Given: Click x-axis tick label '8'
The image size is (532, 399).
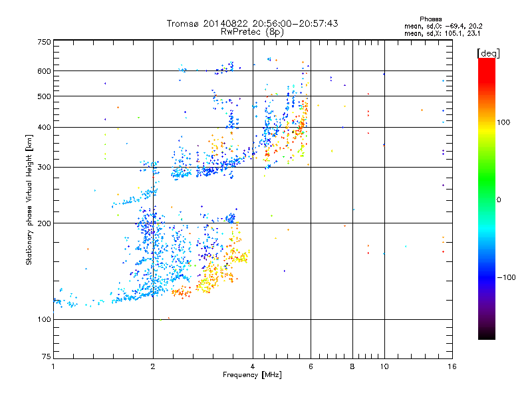Looking at the screenshot, I should [x=352, y=366].
